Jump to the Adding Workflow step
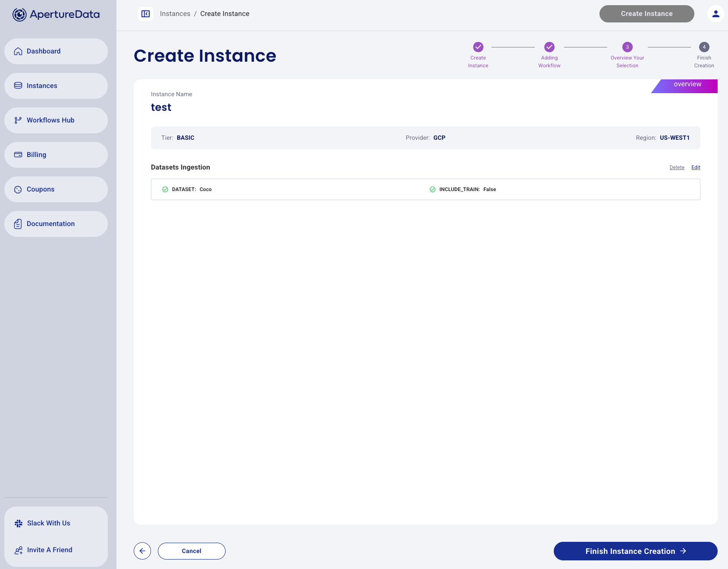This screenshot has width=728, height=569. pyautogui.click(x=549, y=47)
